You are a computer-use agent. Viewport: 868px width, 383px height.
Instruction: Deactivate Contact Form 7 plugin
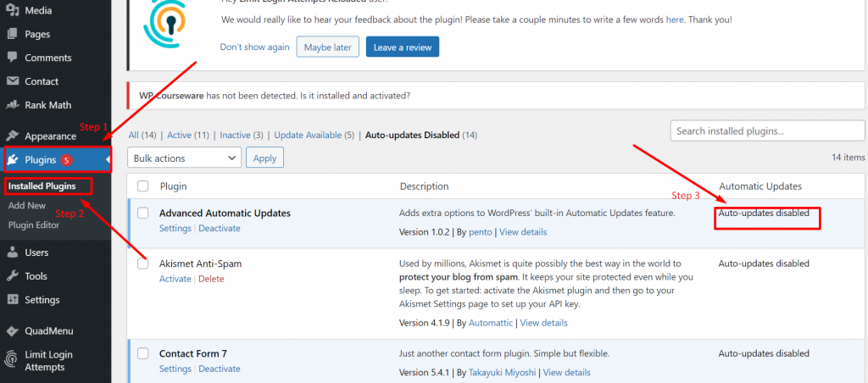click(x=220, y=369)
